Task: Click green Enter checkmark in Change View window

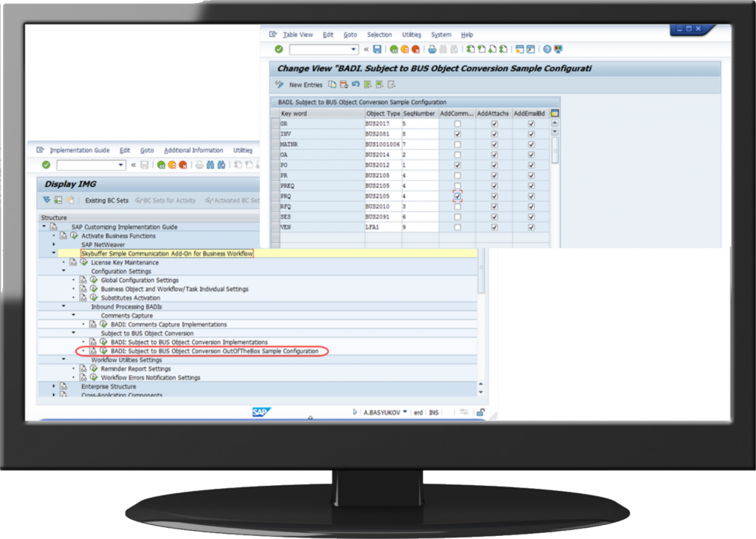Action: (x=278, y=49)
